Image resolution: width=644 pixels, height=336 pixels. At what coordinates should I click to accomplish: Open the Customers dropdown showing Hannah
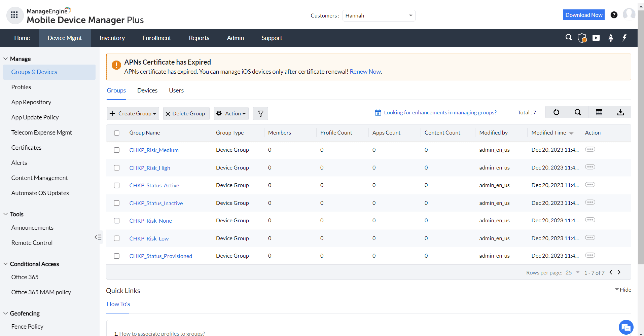(379, 15)
